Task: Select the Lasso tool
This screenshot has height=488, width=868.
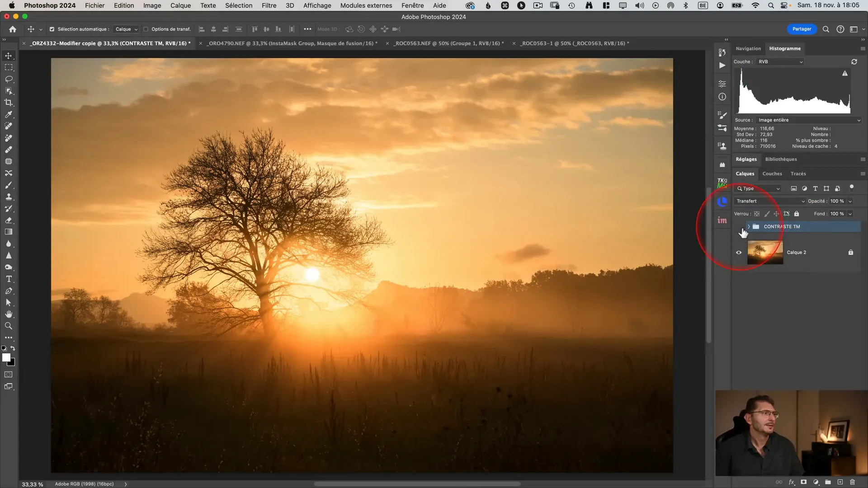Action: [9, 79]
